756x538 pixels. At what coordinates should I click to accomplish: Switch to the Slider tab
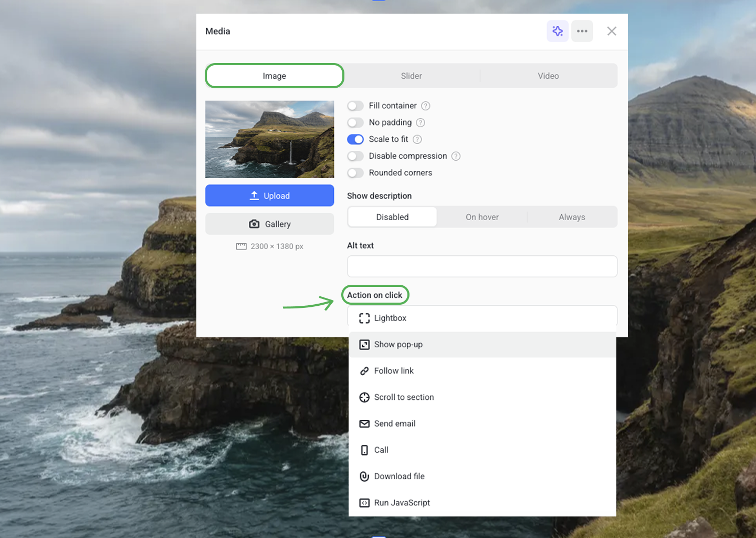411,76
